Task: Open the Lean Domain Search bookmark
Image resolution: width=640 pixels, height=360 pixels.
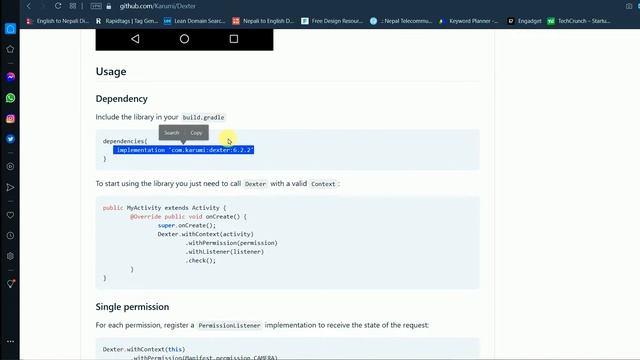Action: 195,21
